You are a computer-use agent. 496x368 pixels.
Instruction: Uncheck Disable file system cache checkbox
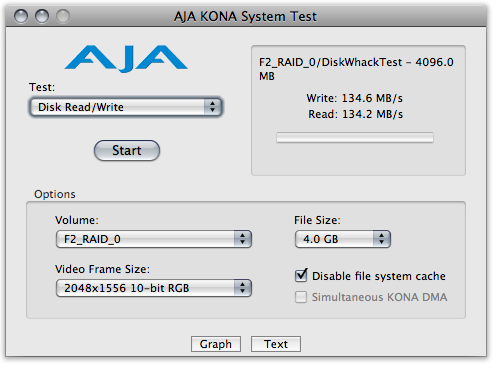coord(301,275)
